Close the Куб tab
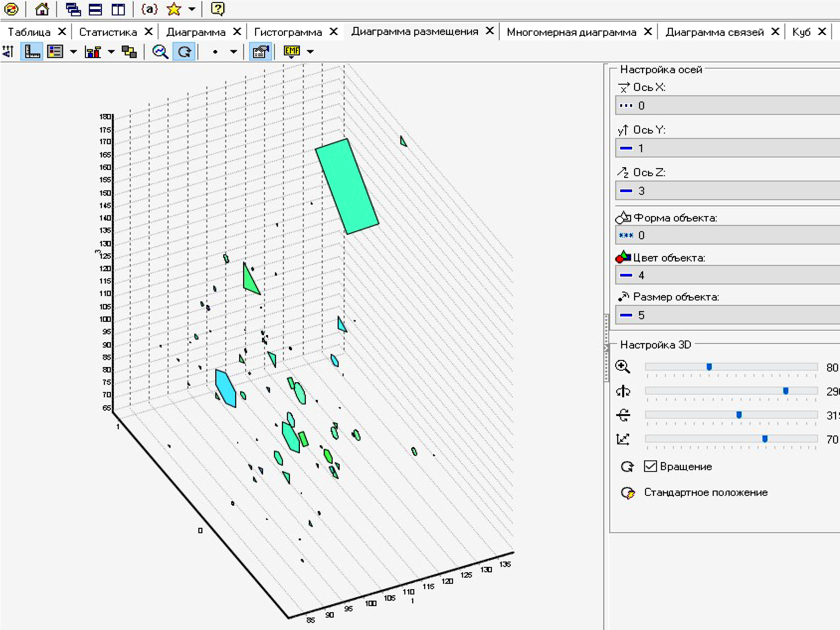The width and height of the screenshot is (840, 630). point(822,31)
